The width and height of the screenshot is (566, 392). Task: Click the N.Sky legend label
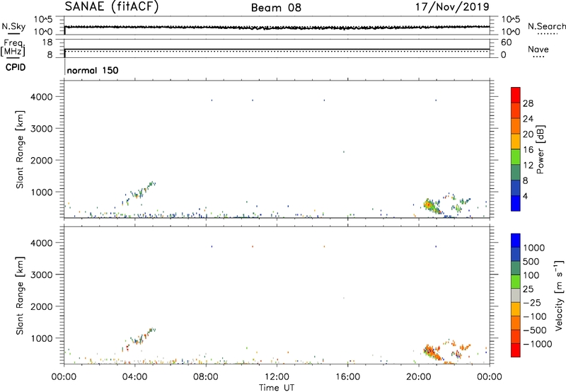(x=13, y=26)
